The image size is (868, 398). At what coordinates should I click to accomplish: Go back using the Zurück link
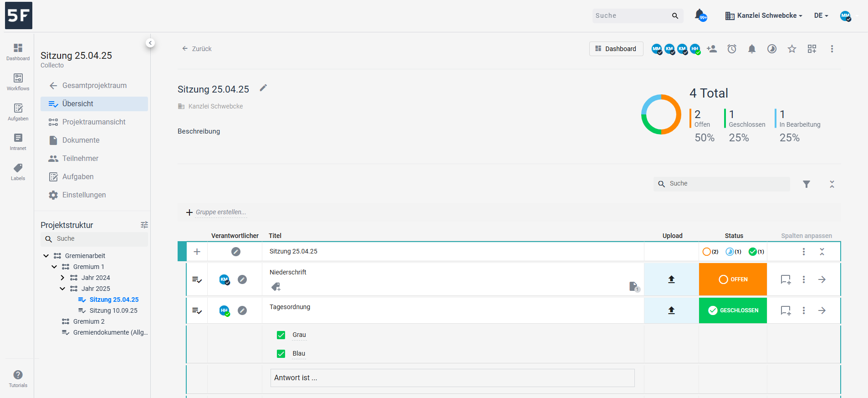click(x=197, y=49)
